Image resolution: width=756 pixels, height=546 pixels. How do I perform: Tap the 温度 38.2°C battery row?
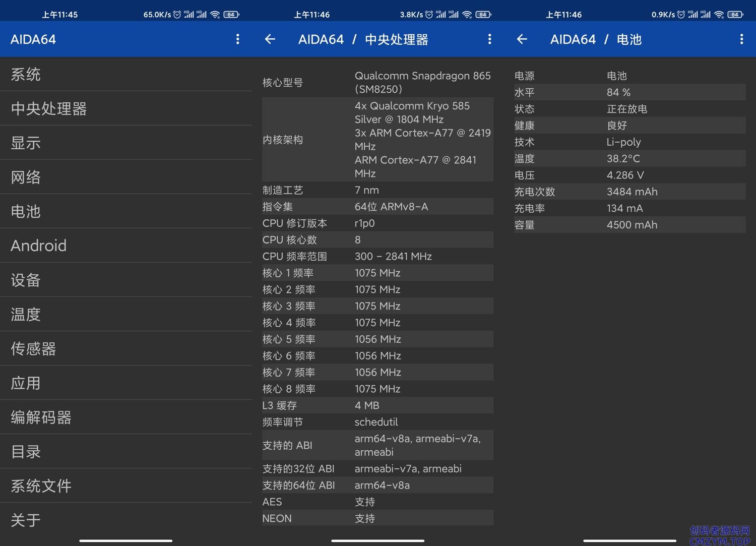[x=629, y=159]
